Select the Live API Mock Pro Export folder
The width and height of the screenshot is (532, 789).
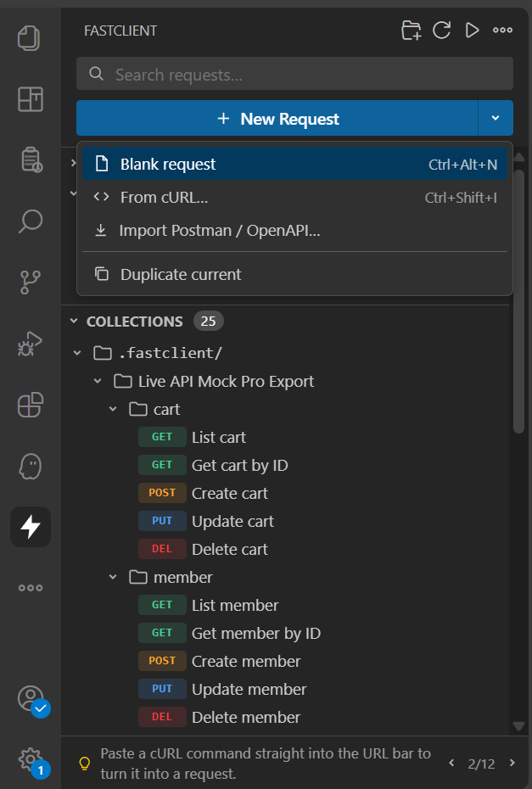coord(226,382)
